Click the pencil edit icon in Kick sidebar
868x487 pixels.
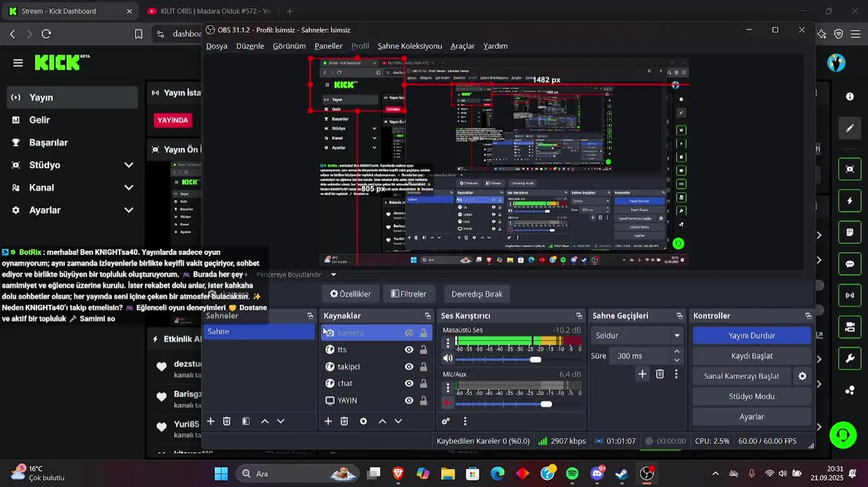coord(850,128)
